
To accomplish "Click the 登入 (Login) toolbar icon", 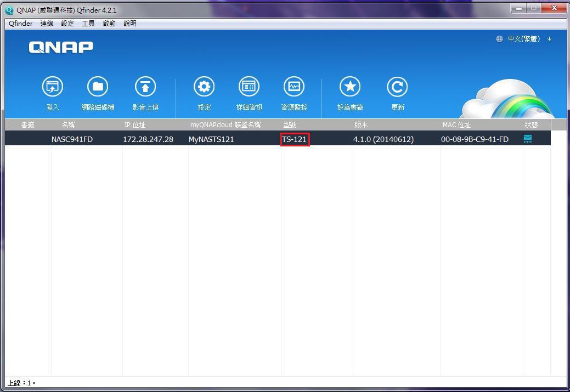I will tap(53, 87).
